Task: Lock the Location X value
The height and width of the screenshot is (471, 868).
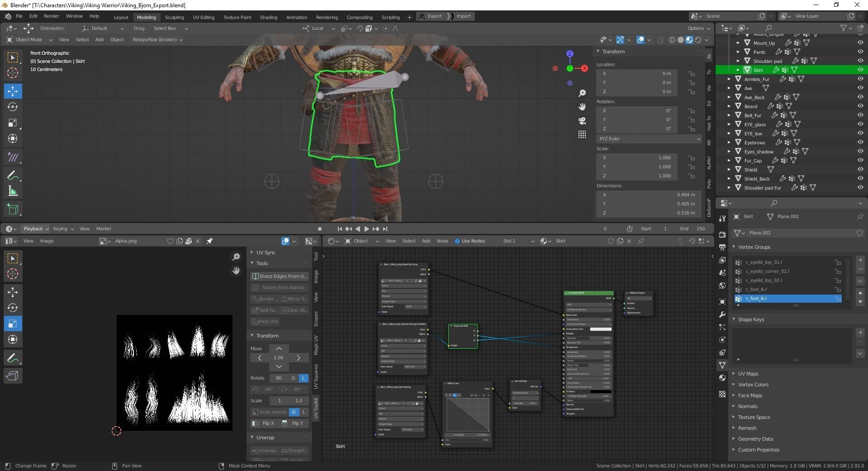Action: 692,74
